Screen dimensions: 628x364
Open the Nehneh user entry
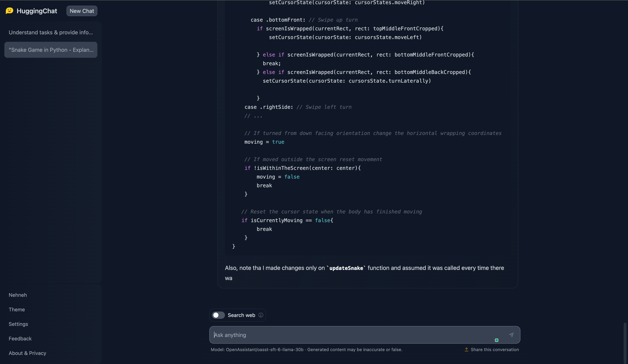tap(18, 295)
